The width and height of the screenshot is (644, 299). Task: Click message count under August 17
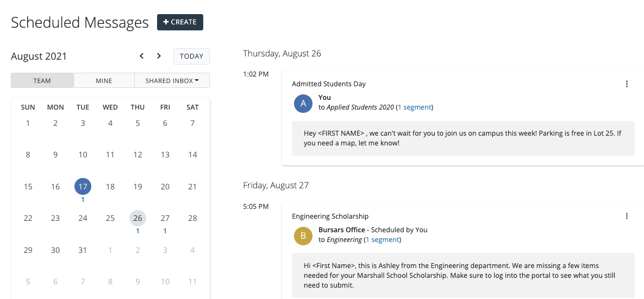coord(83,200)
